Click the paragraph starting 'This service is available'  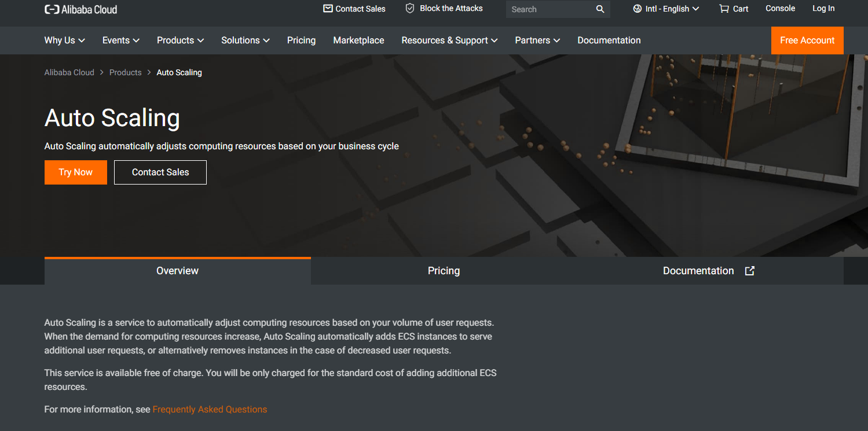pos(270,380)
